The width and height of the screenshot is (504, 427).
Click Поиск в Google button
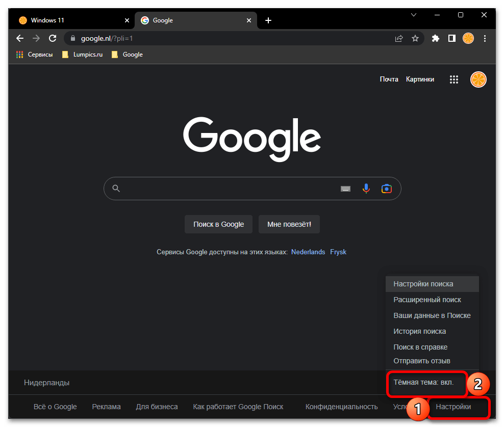tap(218, 224)
